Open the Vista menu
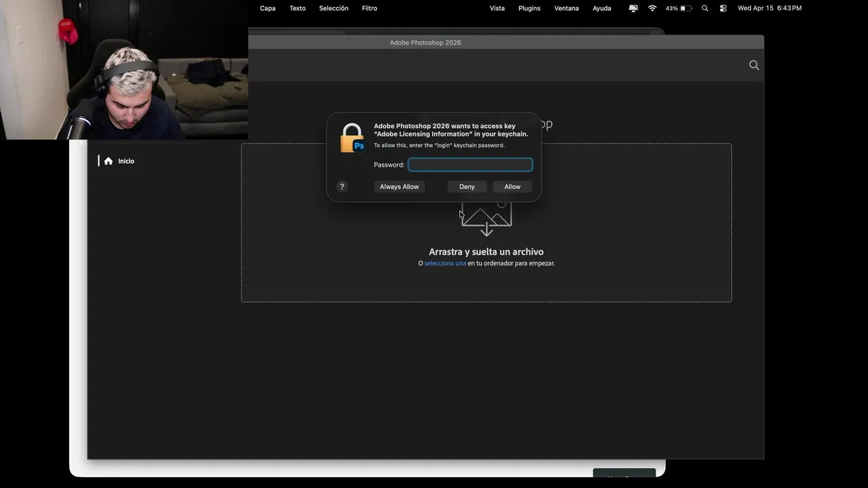 497,8
